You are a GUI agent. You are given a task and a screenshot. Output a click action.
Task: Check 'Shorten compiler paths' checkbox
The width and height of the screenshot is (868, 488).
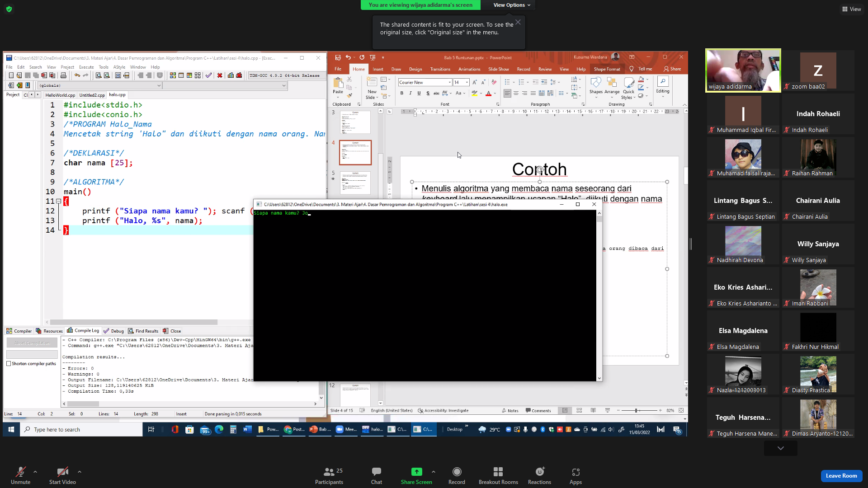9,364
